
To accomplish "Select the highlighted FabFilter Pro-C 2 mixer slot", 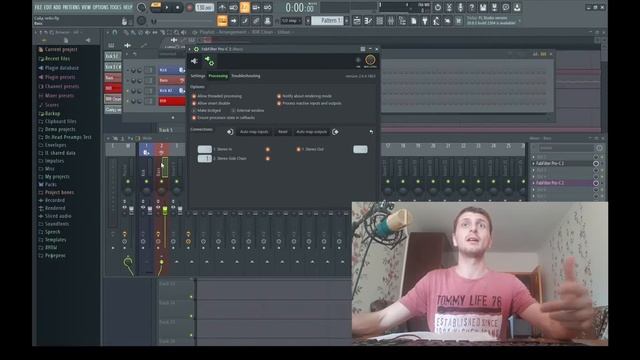I will pyautogui.click(x=564, y=183).
